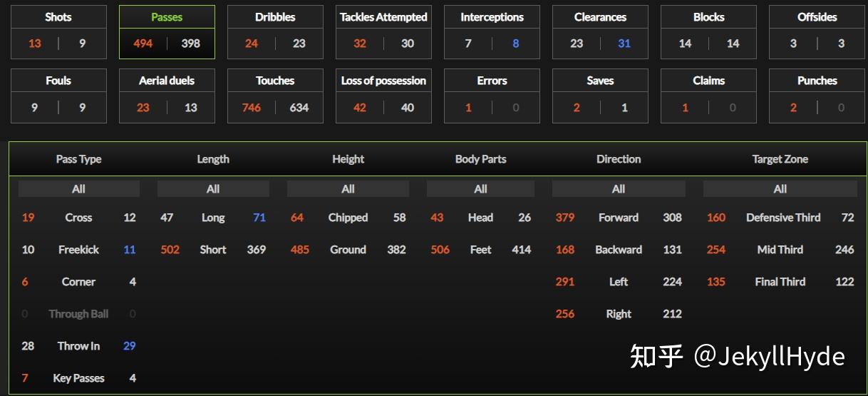The image size is (868, 396).
Task: Select All under Length column
Action: 213,189
